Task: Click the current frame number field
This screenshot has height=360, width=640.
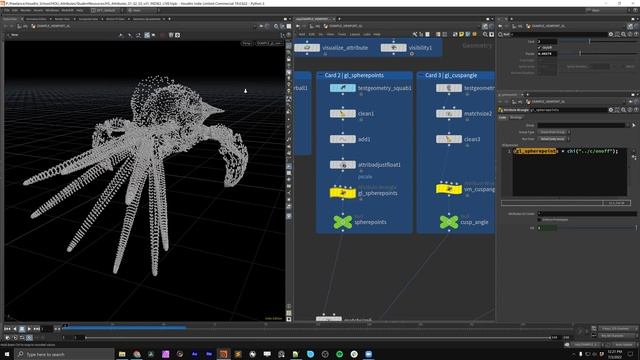Action: coord(47,329)
